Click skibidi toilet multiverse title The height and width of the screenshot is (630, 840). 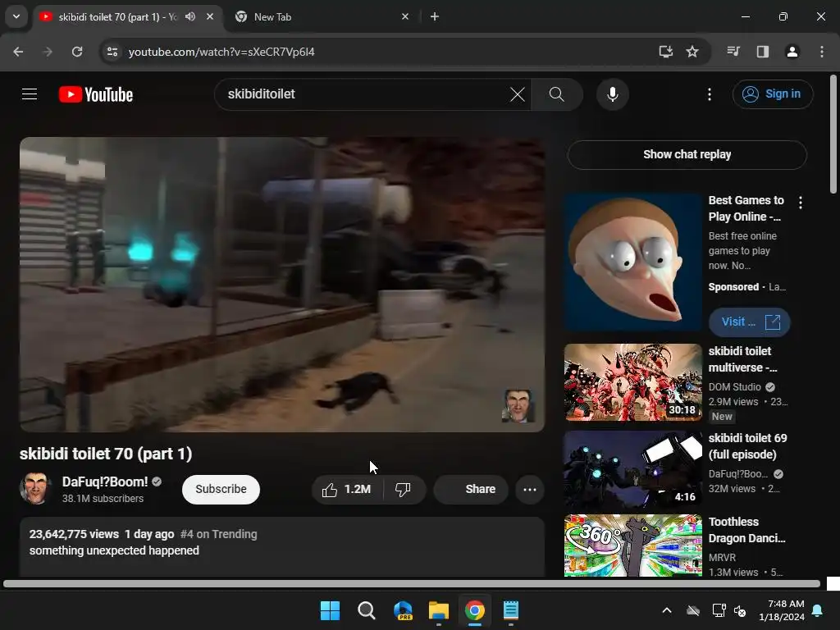[x=742, y=359]
